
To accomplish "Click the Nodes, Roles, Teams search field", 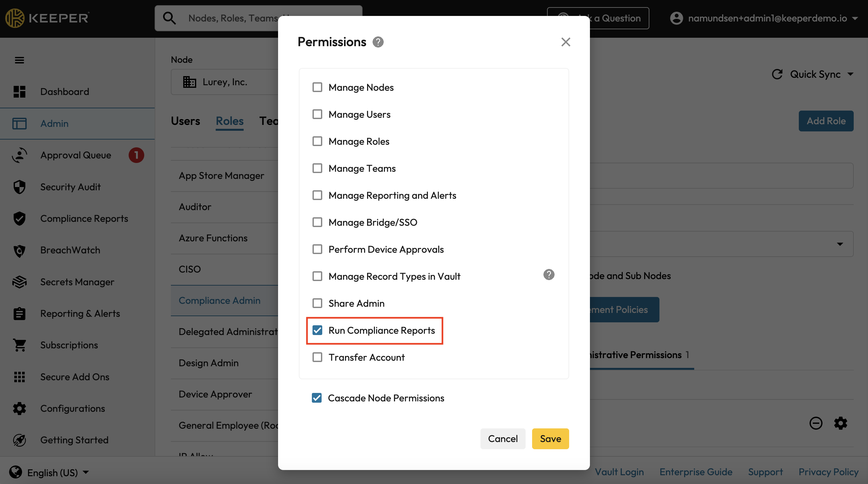I will (x=233, y=18).
